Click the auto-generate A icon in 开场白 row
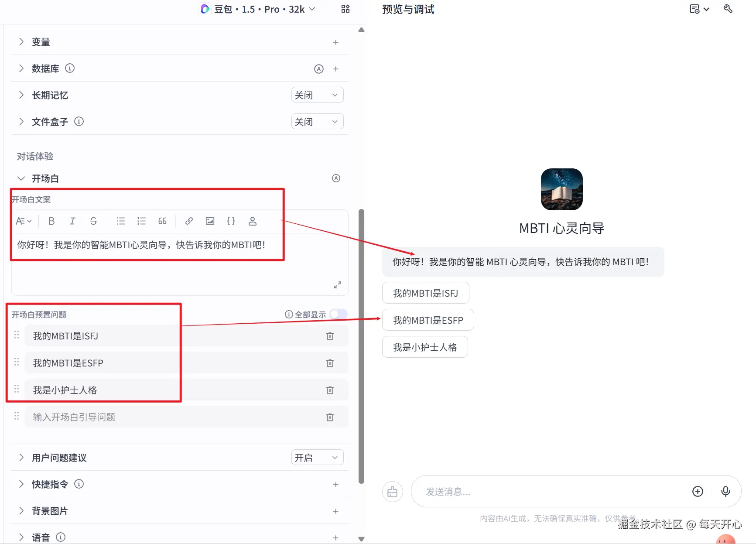The width and height of the screenshot is (756, 544). pos(336,178)
